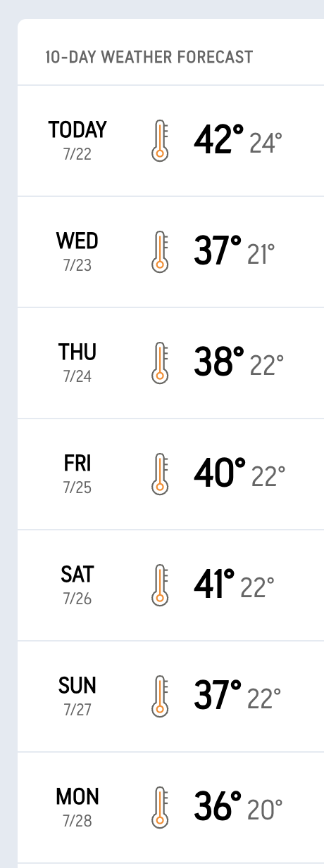
Task: Click the thermometer icon for Today 7/22
Action: [x=161, y=141]
